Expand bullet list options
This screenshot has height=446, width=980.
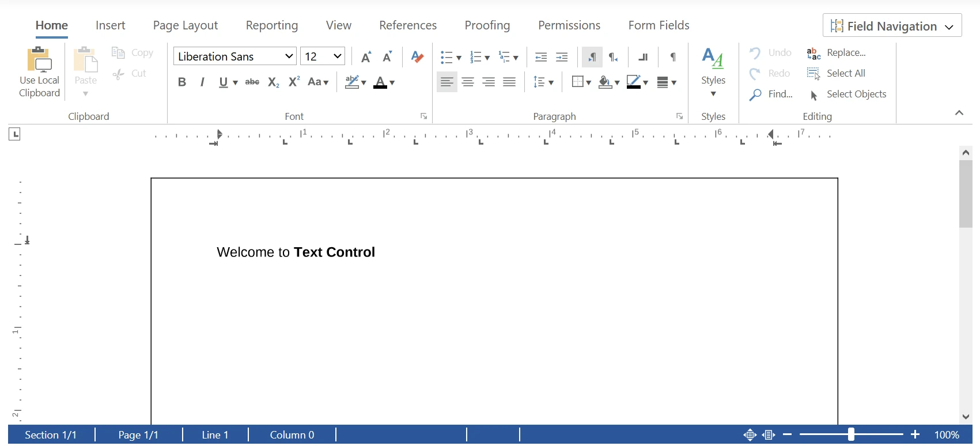point(459,58)
